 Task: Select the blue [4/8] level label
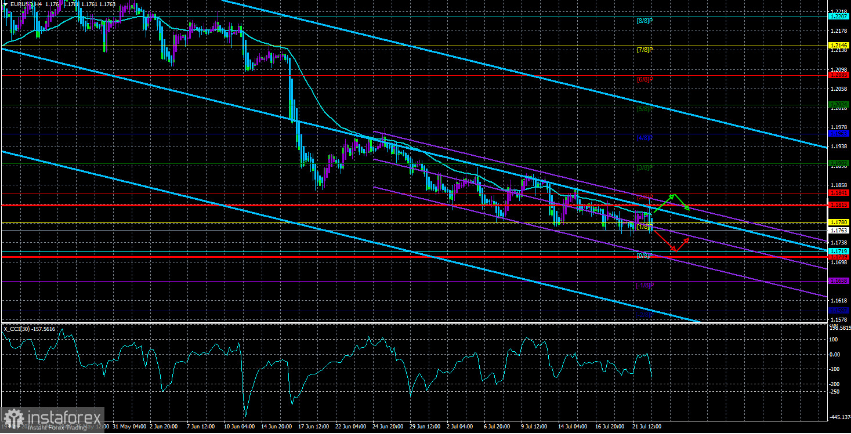point(645,138)
